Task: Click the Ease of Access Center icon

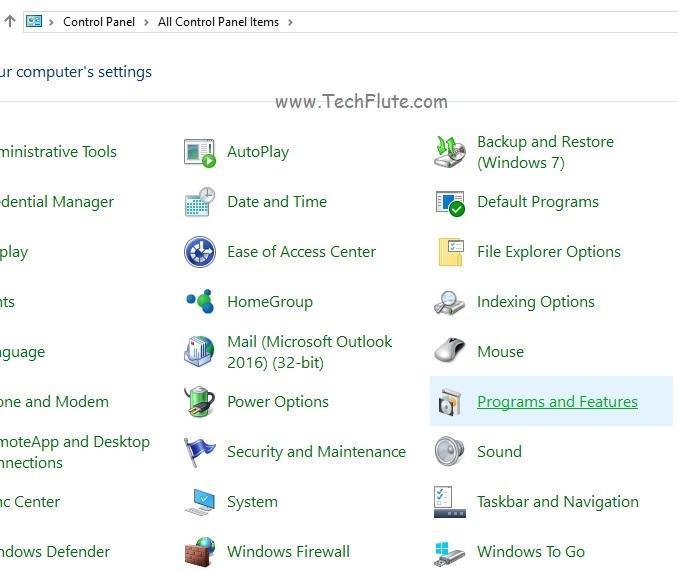Action: click(199, 252)
